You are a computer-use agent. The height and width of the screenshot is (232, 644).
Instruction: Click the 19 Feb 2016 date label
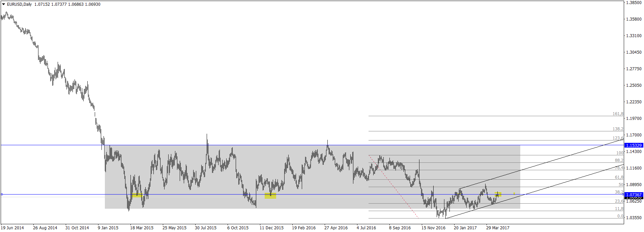coord(304,228)
